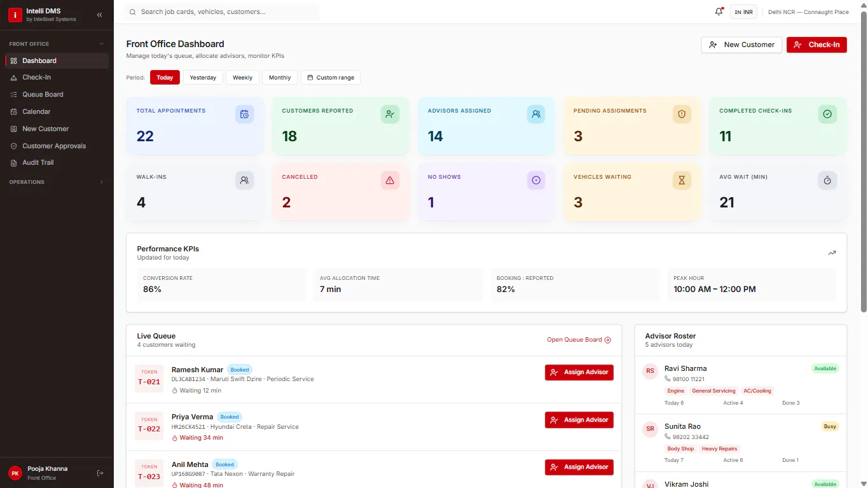
Task: Click the New Customer button in the header
Action: click(x=741, y=45)
